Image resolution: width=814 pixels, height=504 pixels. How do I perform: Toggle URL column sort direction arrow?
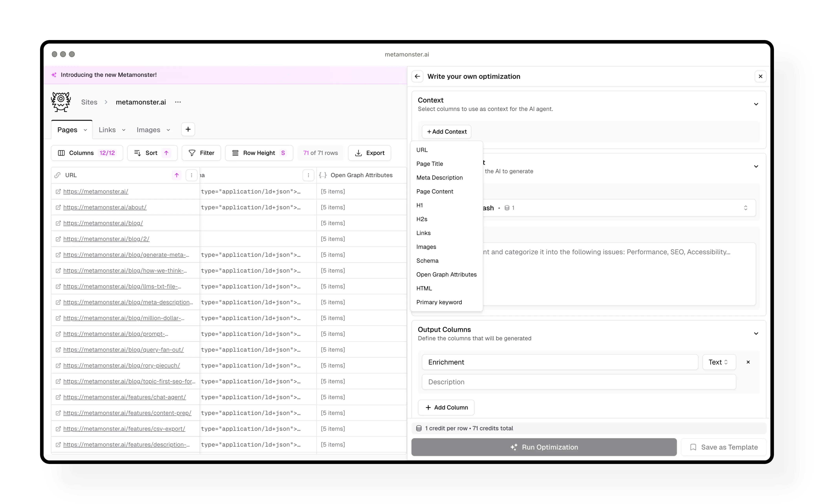pyautogui.click(x=176, y=175)
